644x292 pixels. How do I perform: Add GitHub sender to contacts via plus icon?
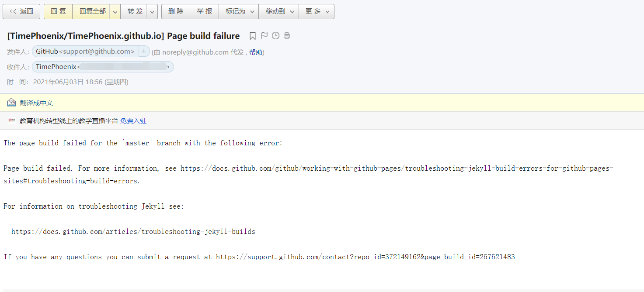[144, 51]
